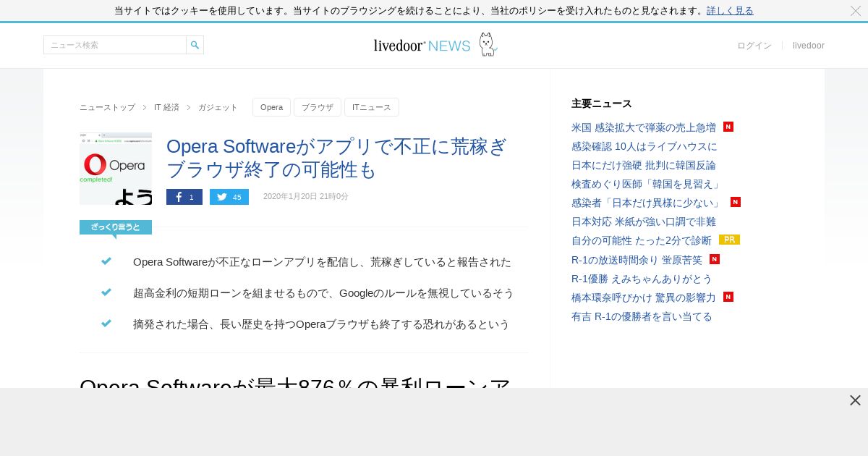The height and width of the screenshot is (456, 868).
Task: Open news 米国 感染拡大で弾薬の売上急増
Action: pos(644,127)
